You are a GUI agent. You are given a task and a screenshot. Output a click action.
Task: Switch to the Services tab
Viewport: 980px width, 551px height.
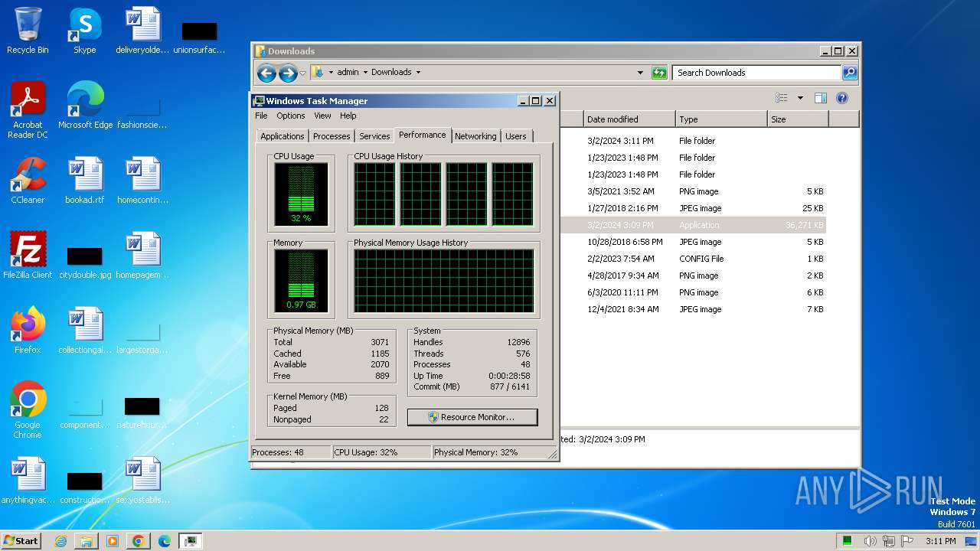click(x=374, y=136)
